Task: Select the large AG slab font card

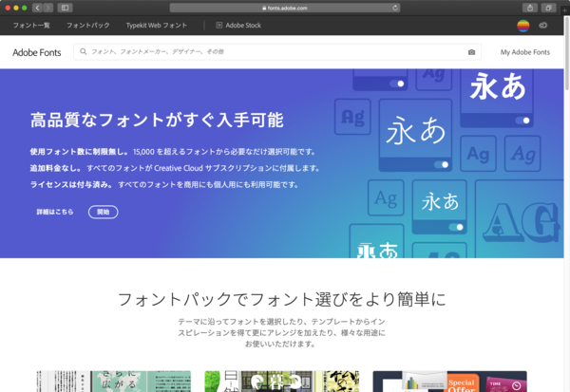Action: point(520,218)
